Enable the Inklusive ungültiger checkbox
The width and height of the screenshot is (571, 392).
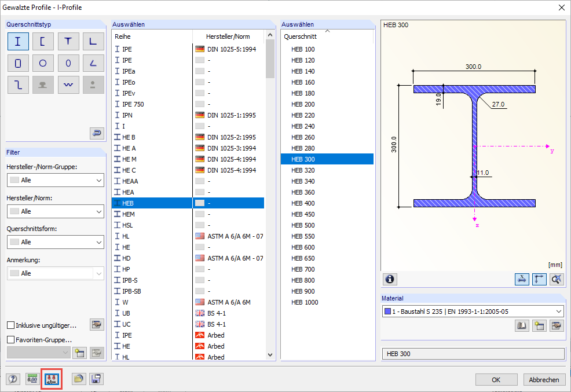[11, 325]
